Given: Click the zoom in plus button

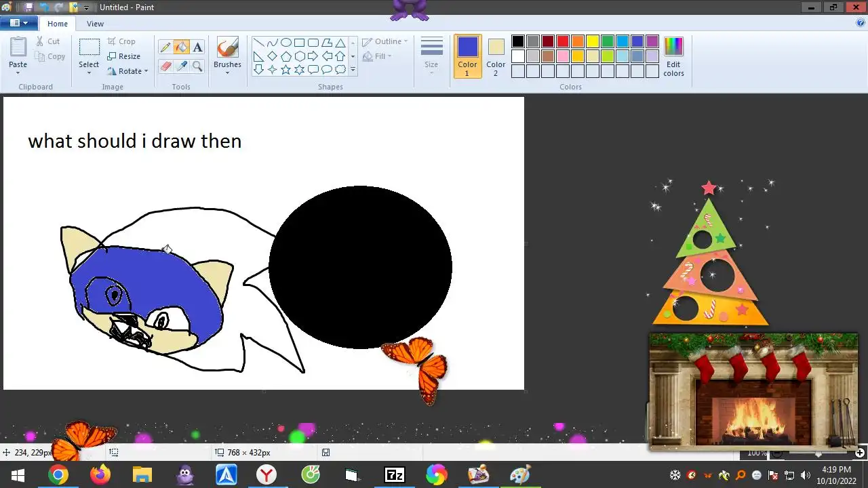Looking at the screenshot, I should coord(860,453).
